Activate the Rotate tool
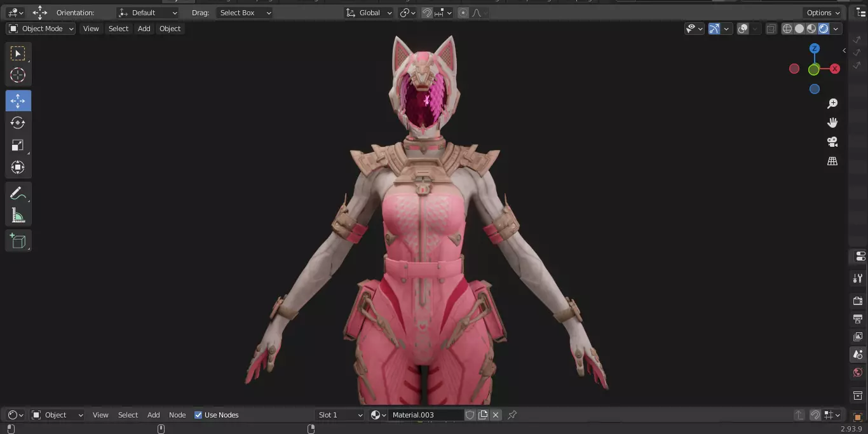868x434 pixels. (x=18, y=123)
